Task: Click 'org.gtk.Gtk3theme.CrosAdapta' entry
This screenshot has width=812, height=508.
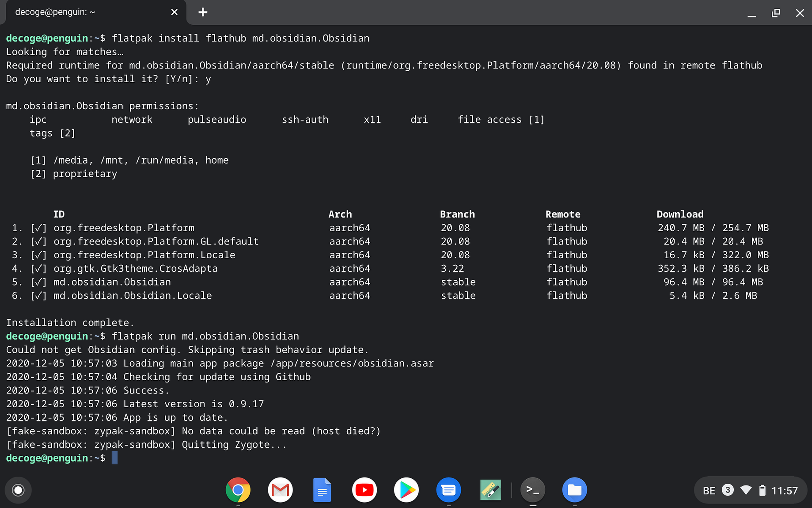Action: point(136,268)
